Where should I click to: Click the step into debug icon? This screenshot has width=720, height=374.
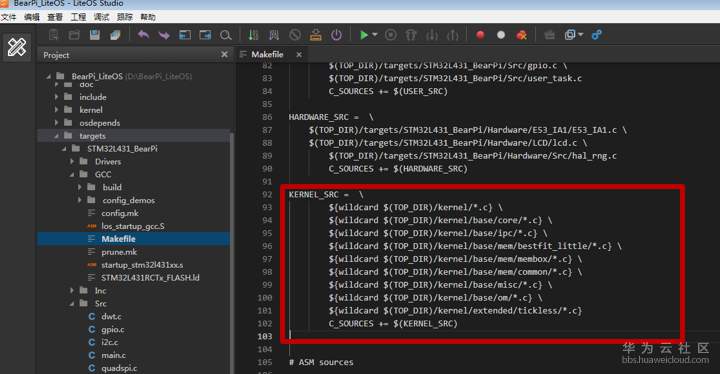[x=432, y=35]
